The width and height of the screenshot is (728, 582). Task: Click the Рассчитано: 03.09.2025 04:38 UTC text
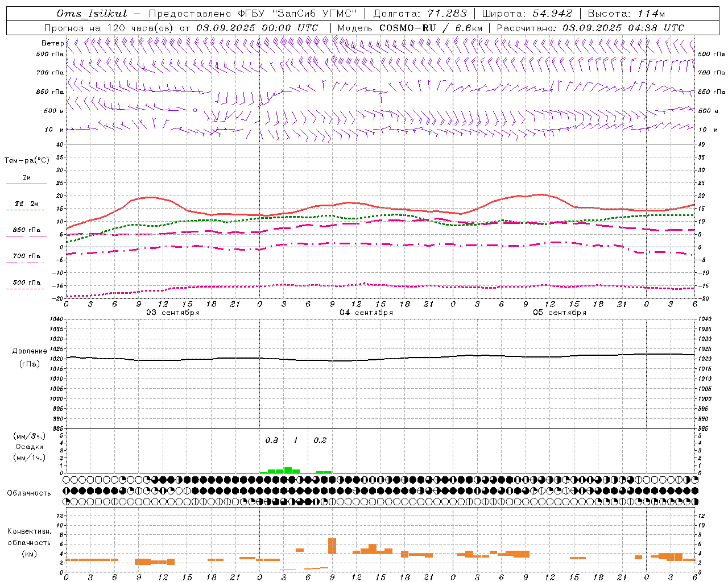point(590,28)
